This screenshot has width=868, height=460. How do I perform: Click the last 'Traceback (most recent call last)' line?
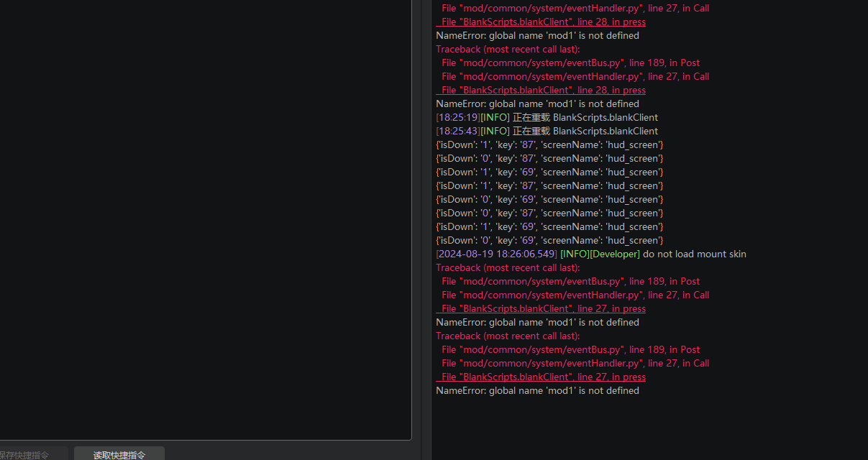[x=508, y=336]
